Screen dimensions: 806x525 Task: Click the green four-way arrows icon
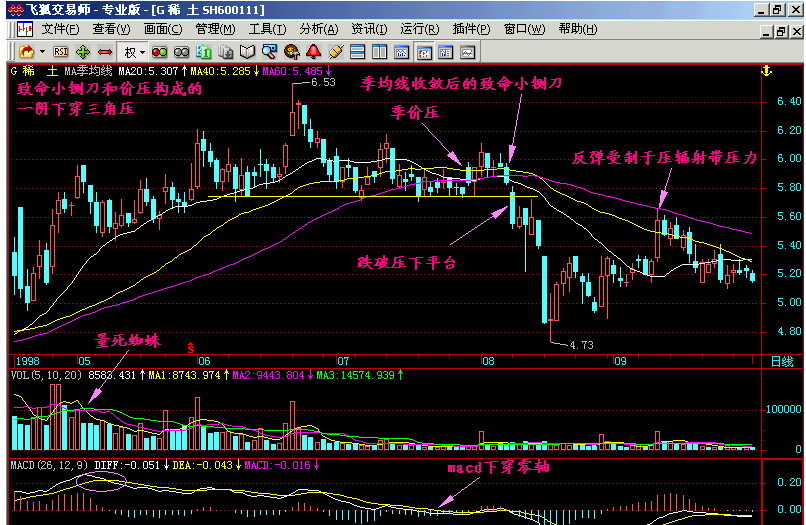83,52
